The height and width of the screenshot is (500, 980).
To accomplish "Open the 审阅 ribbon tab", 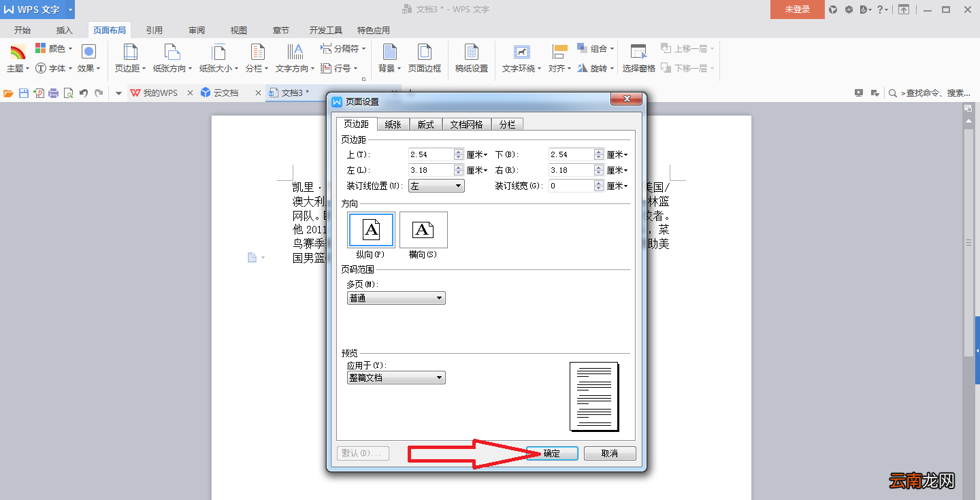I will [197, 30].
